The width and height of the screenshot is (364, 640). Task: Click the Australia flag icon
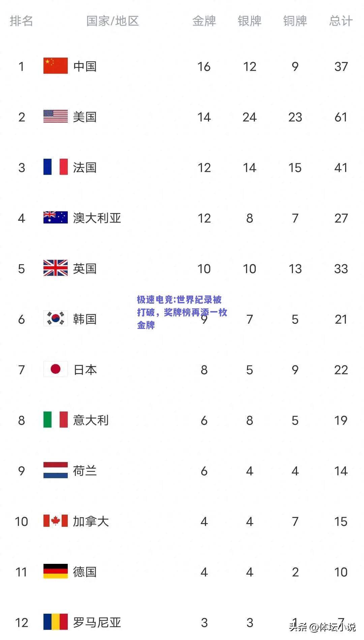tap(56, 218)
